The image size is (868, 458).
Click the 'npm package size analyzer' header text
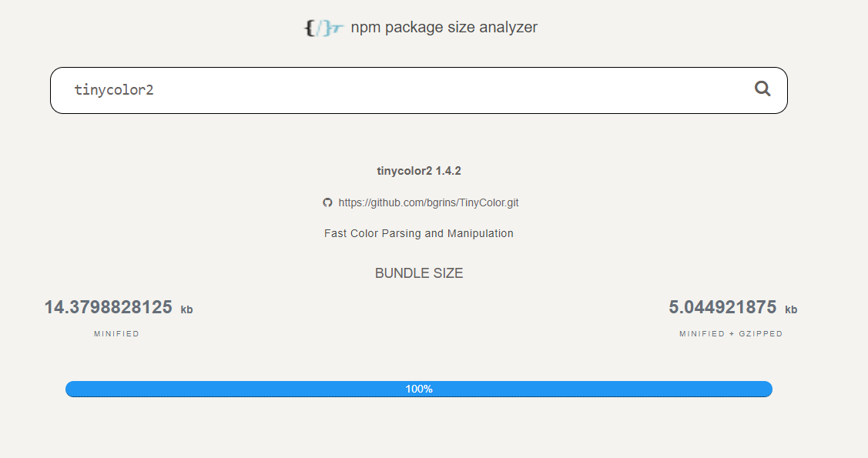click(444, 27)
